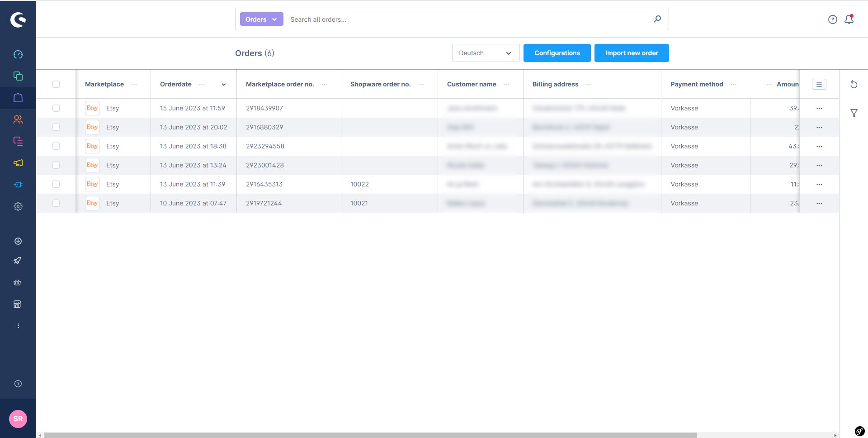Screen dimensions: 868x438
Task: Click the search magnifier icon
Action: 657,19
